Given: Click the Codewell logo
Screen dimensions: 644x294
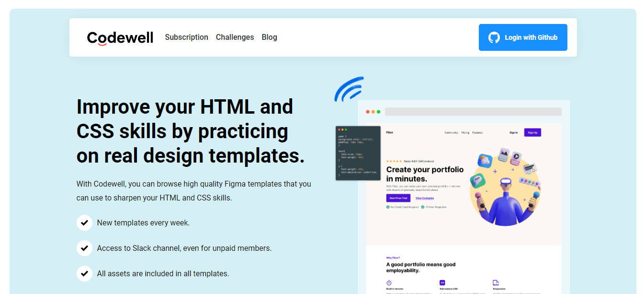Looking at the screenshot, I should (120, 37).
